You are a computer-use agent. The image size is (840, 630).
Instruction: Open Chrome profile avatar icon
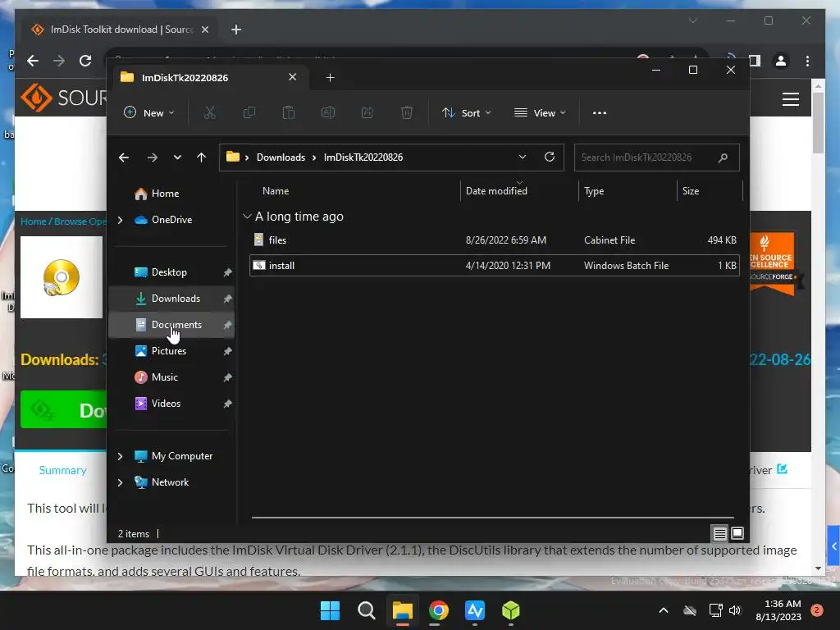[x=781, y=61]
